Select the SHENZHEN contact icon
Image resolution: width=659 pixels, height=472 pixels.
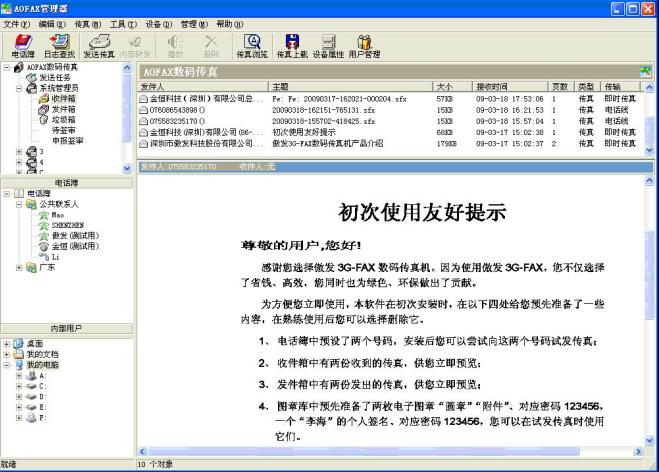[x=44, y=225]
